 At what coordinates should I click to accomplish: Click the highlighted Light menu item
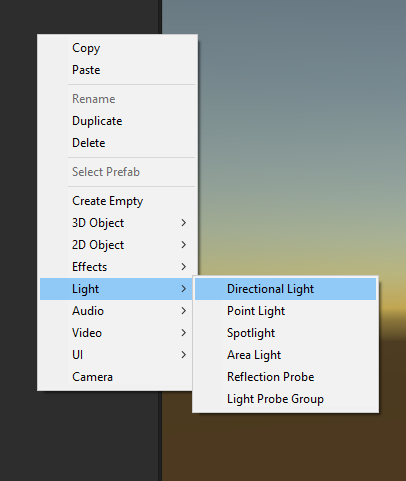point(116,289)
